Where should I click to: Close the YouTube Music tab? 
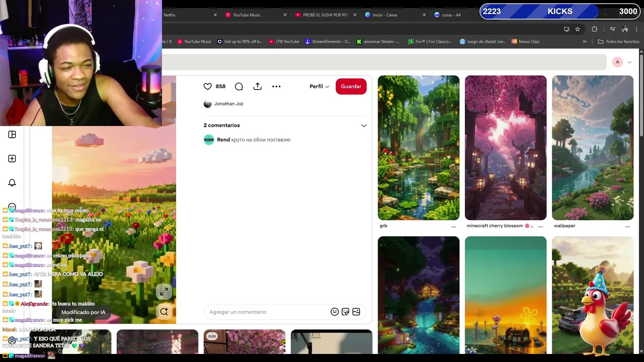coord(285,15)
